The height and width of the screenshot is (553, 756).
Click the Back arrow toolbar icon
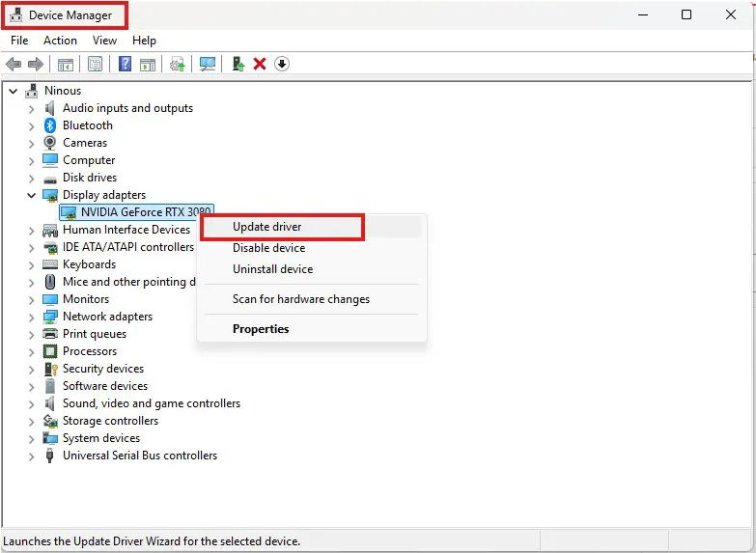pyautogui.click(x=14, y=64)
